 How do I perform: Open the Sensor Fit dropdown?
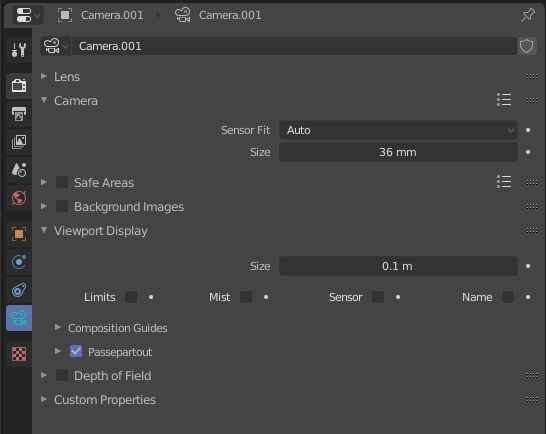tap(398, 130)
